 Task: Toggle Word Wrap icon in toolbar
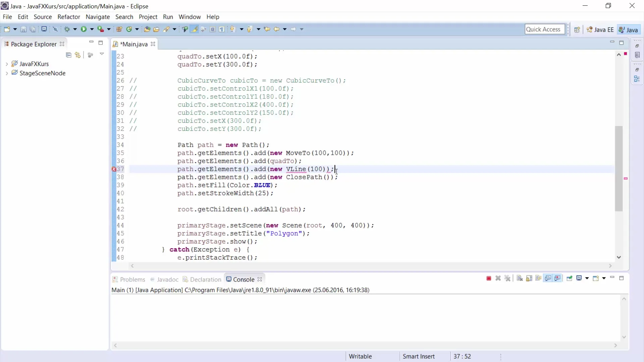[x=203, y=29]
